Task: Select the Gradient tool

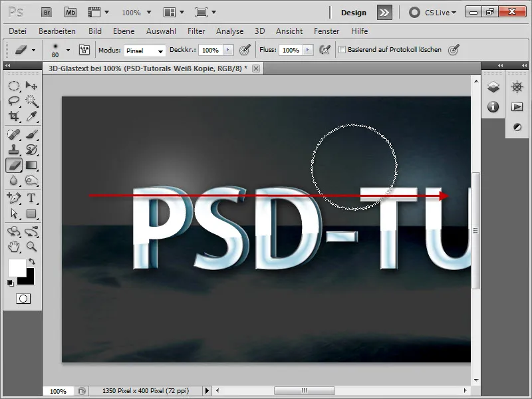Action: (x=31, y=165)
